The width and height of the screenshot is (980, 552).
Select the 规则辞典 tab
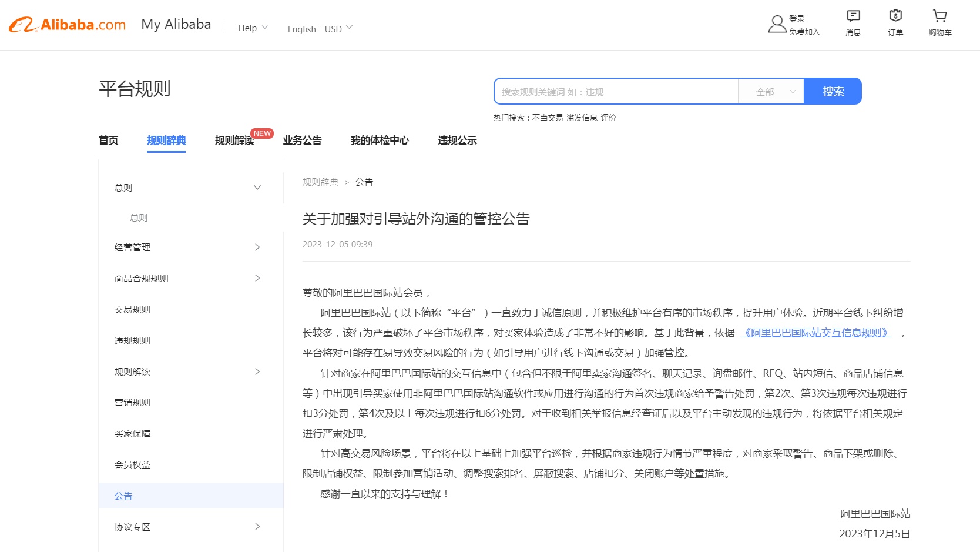point(166,140)
